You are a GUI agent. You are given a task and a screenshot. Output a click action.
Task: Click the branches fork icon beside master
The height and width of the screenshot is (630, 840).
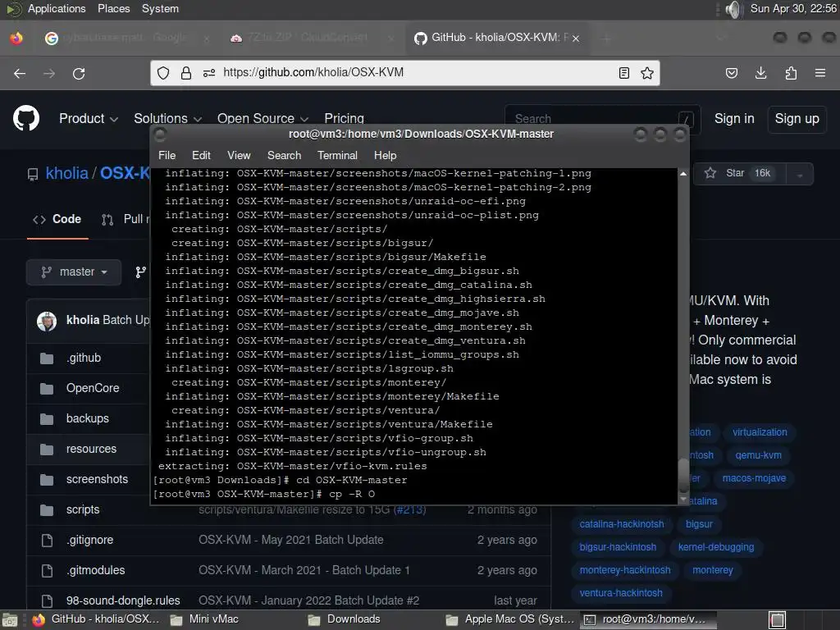pyautogui.click(x=140, y=272)
